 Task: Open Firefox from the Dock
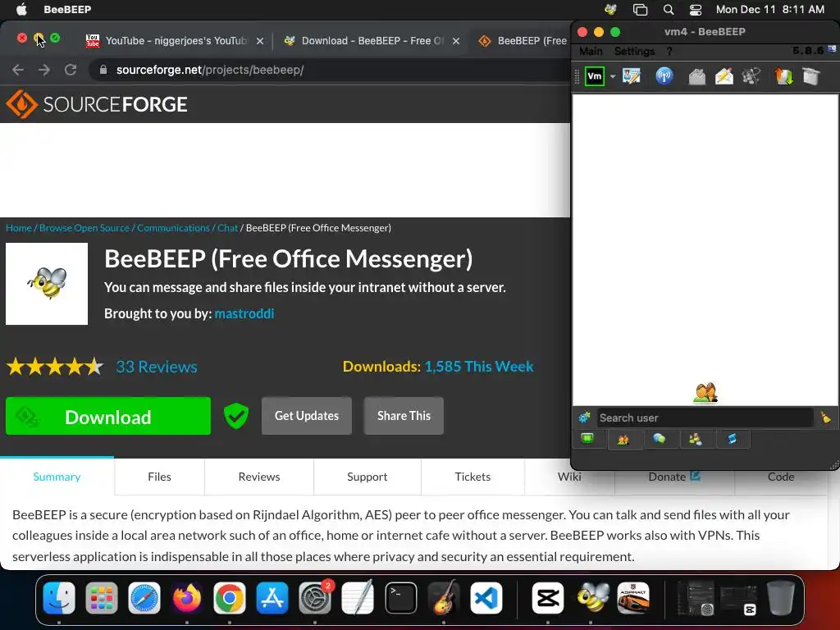[187, 598]
